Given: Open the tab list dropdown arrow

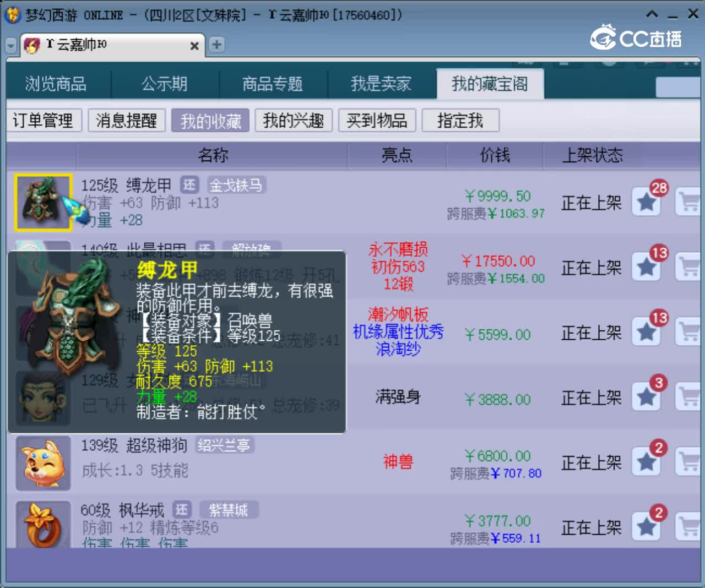Looking at the screenshot, I should coord(11,45).
